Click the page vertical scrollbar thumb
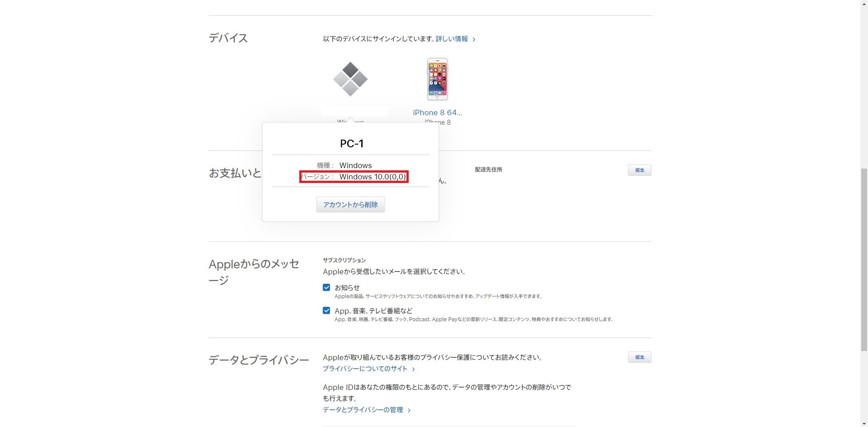The height and width of the screenshot is (427, 868). (864, 260)
